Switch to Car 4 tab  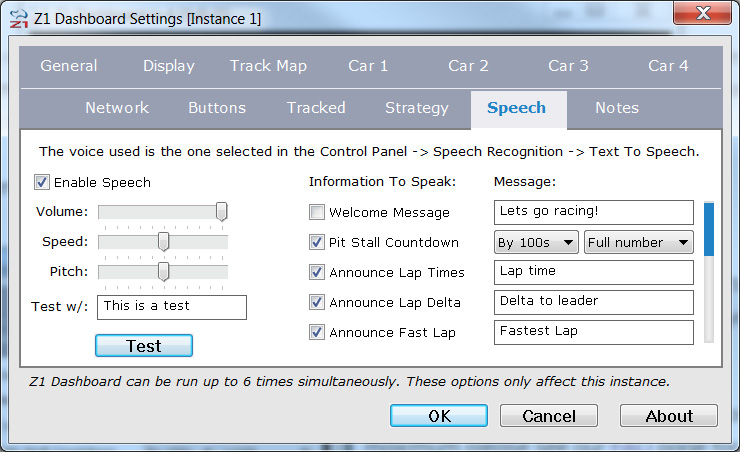click(x=668, y=66)
